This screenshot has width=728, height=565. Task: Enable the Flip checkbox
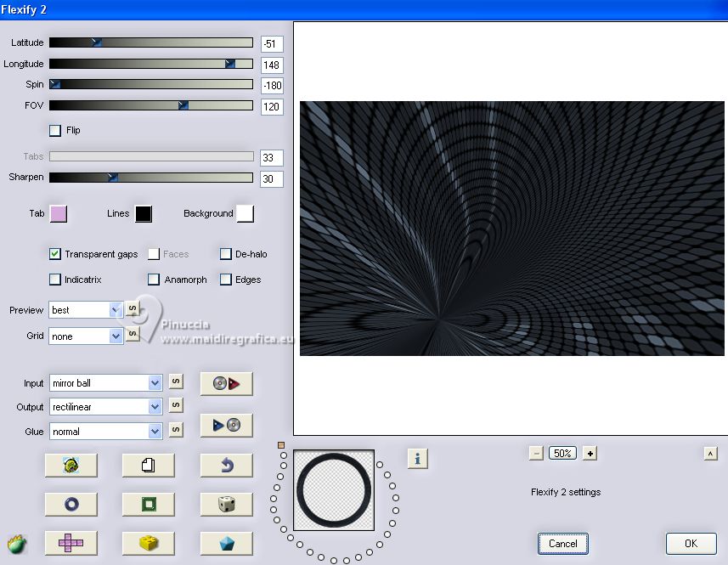[54, 131]
